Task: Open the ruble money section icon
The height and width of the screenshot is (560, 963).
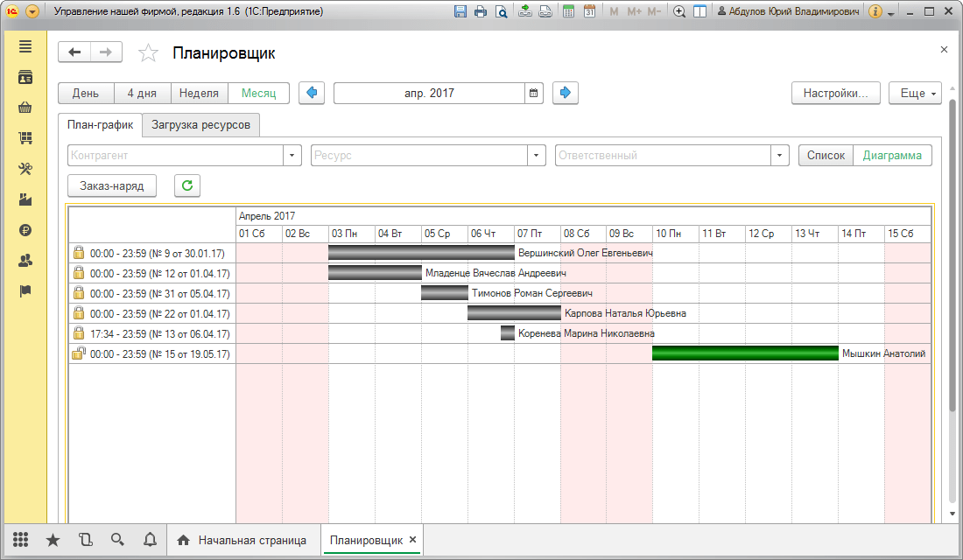Action: [25, 230]
